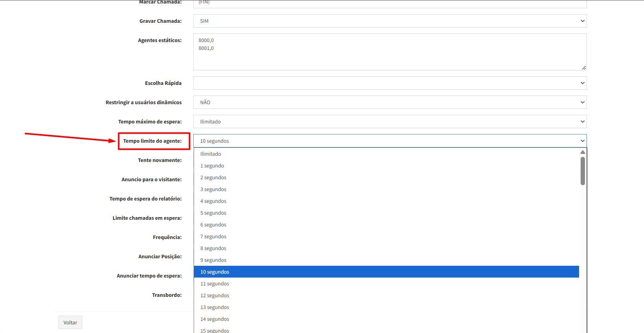Image resolution: width=644 pixels, height=333 pixels.
Task: Select highlighted 10 segundos option
Action: pyautogui.click(x=215, y=272)
